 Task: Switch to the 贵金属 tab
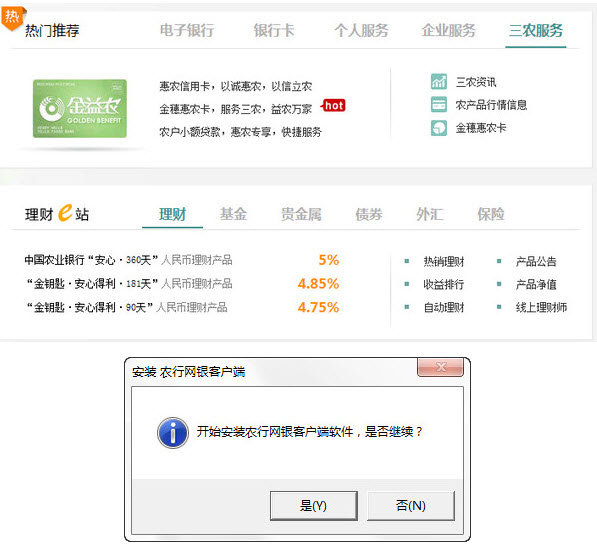(301, 214)
